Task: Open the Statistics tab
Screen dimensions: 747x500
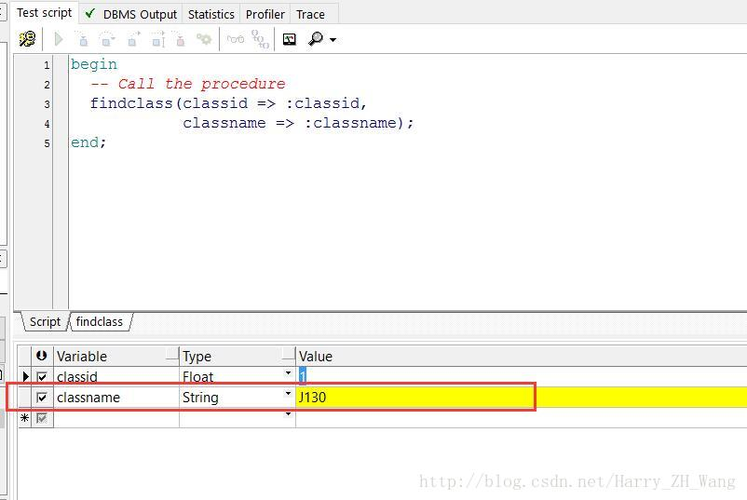Action: pyautogui.click(x=211, y=14)
